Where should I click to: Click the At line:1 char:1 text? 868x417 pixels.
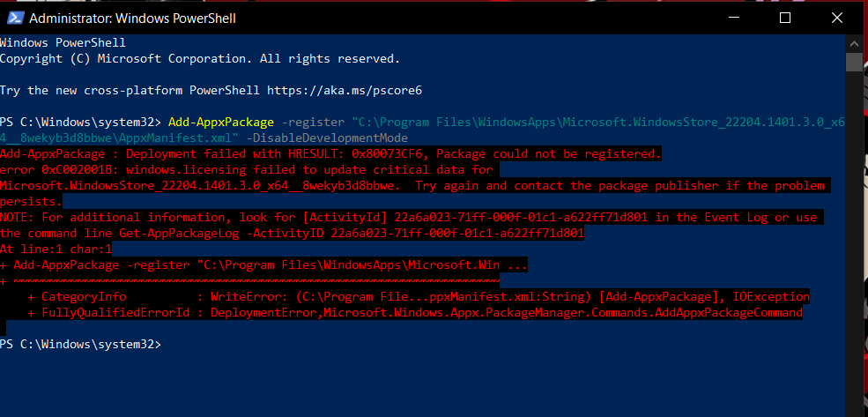56,249
